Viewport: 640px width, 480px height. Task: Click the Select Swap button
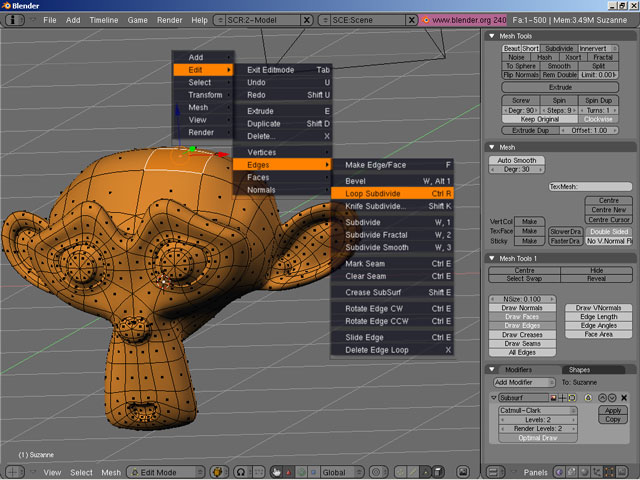(x=524, y=279)
